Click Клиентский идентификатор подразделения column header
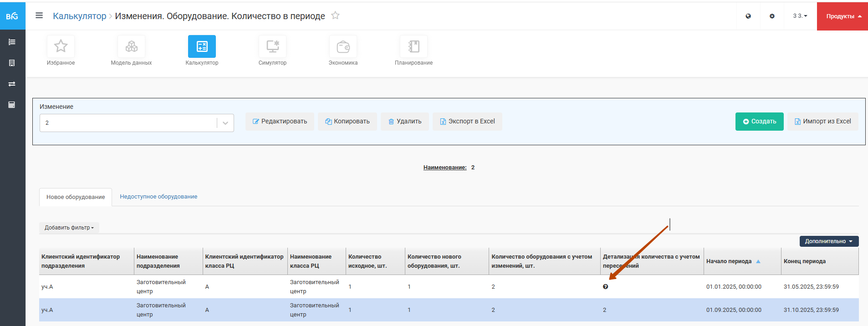 pos(87,261)
